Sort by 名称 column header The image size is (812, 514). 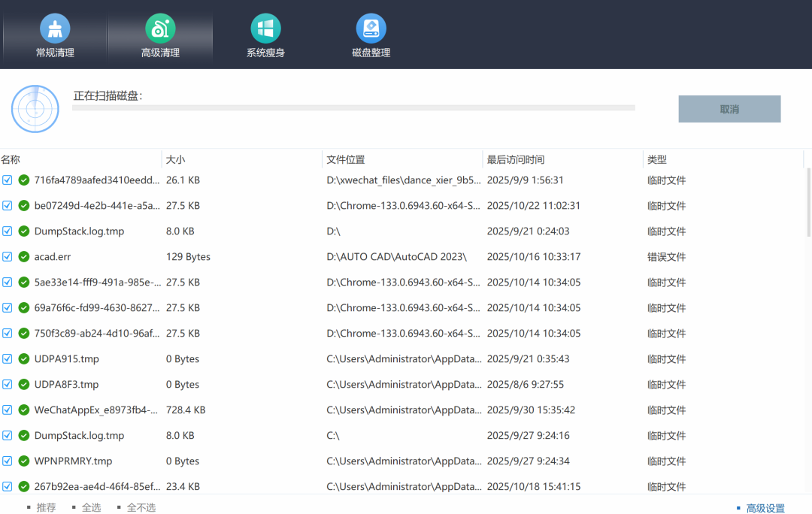pos(11,159)
